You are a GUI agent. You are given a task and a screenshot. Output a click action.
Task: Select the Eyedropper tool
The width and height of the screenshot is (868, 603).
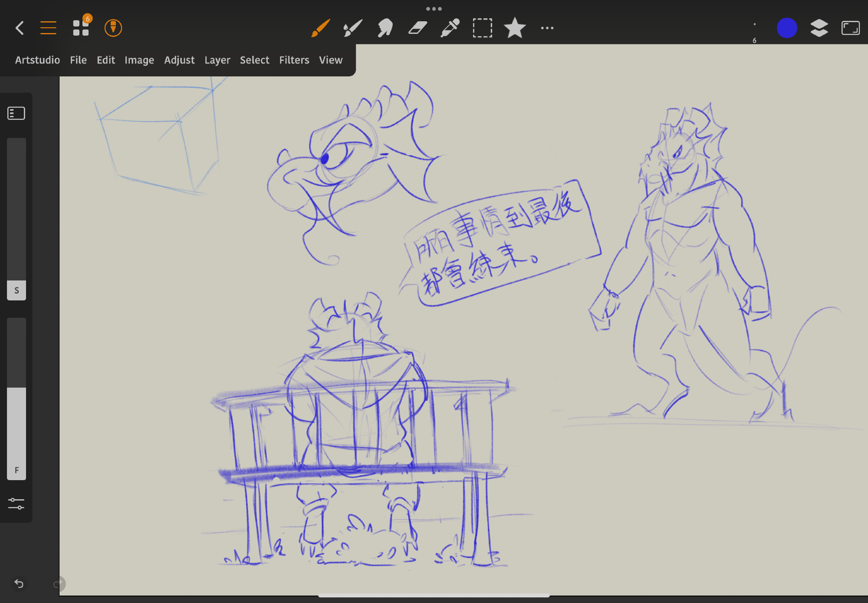point(450,28)
